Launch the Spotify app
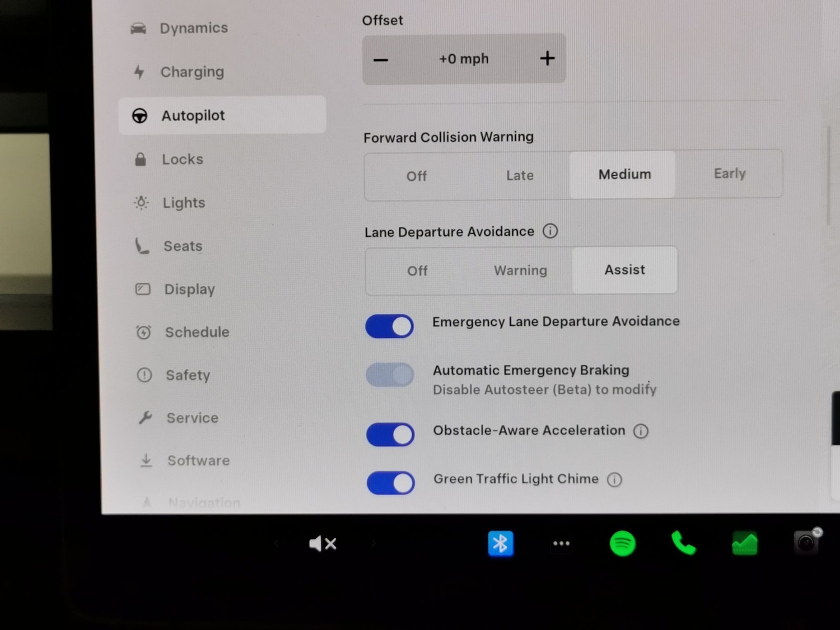 click(622, 543)
